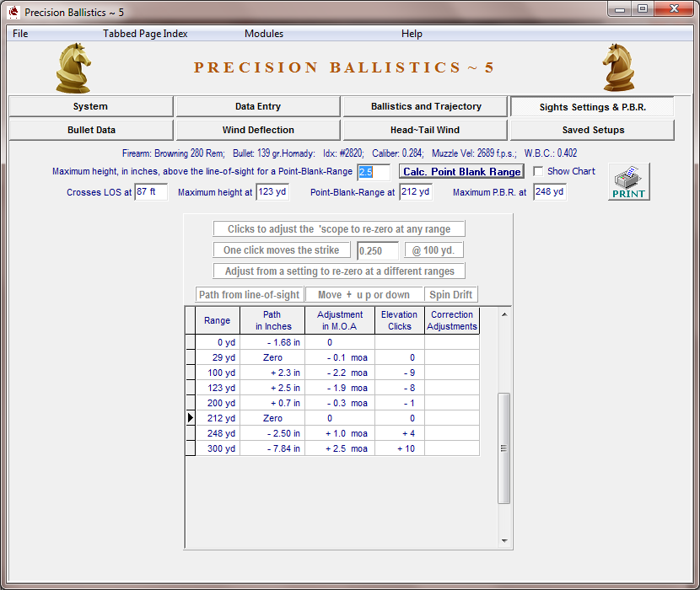The image size is (700, 590).
Task: Click the Maximum height at 123 yd field
Action: [x=272, y=192]
